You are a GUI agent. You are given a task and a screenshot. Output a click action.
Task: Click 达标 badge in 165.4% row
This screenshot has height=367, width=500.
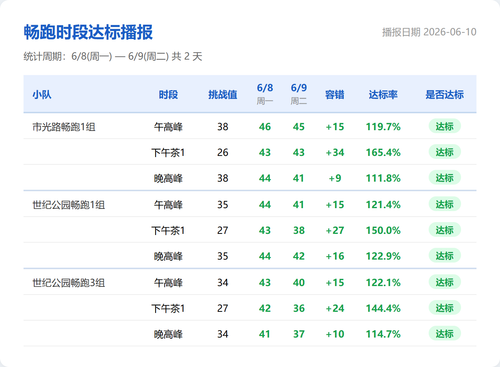coord(444,152)
